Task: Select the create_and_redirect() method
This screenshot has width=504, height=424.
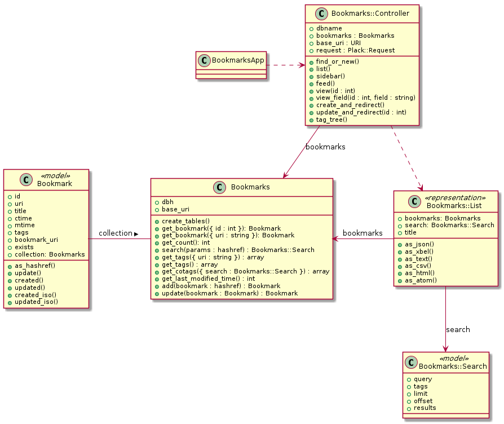Action: pos(350,105)
